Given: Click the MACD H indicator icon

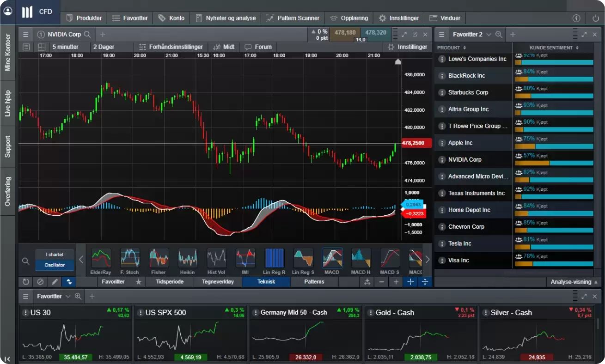Looking at the screenshot, I should point(361,258).
